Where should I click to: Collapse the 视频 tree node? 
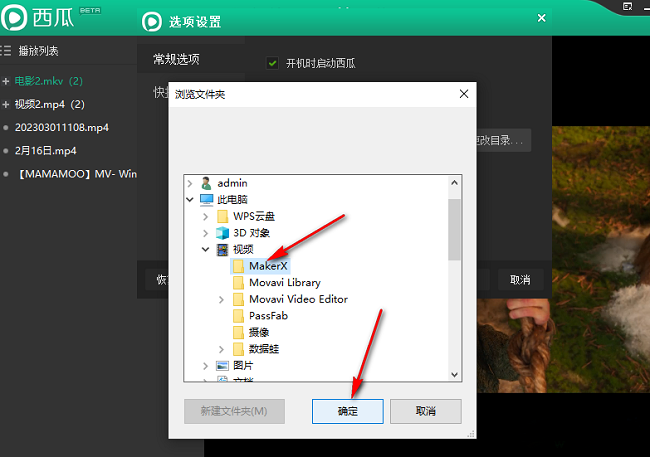[206, 249]
